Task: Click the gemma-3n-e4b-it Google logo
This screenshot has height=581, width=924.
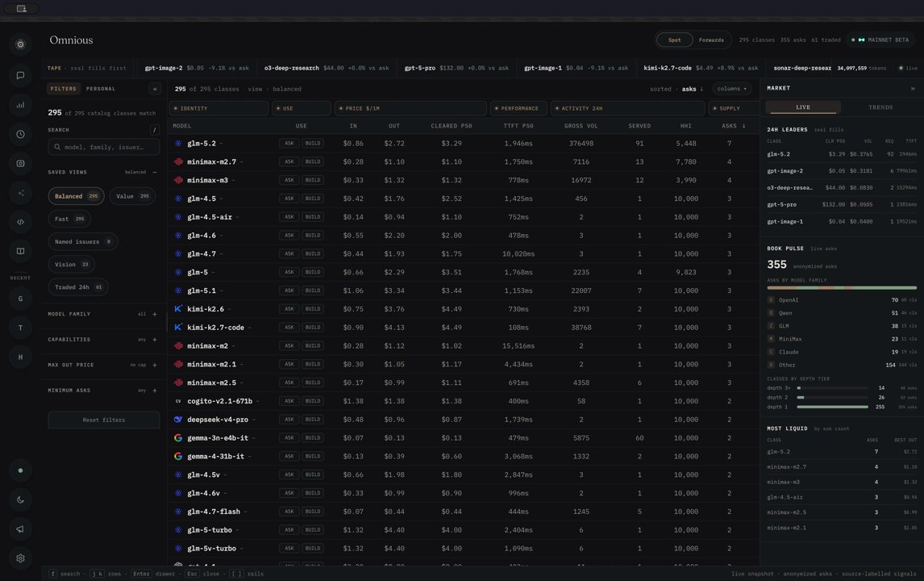Action: click(x=178, y=437)
